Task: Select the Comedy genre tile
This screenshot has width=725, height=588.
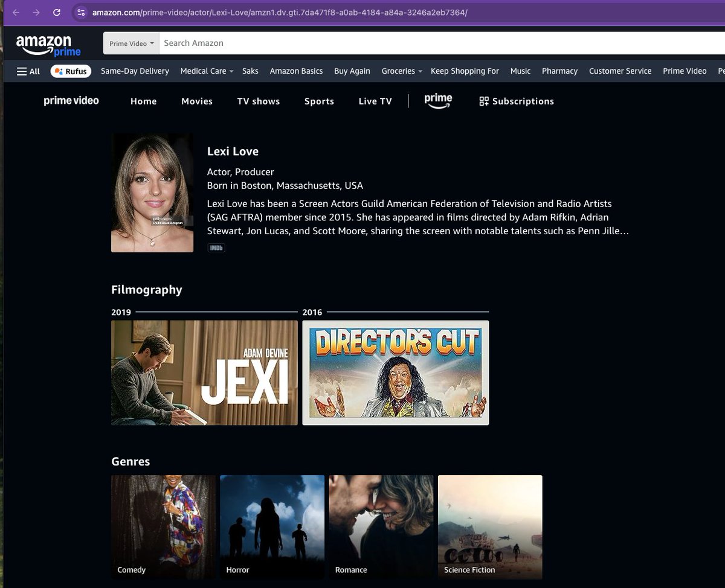Action: coord(163,527)
